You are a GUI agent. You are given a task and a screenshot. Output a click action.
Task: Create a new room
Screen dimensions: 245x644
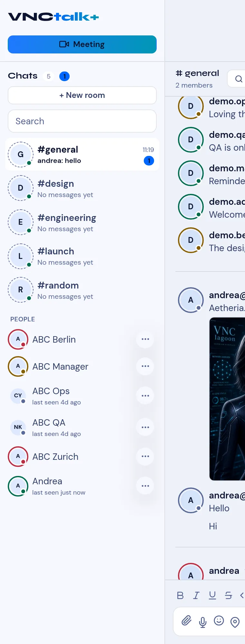[x=82, y=95]
